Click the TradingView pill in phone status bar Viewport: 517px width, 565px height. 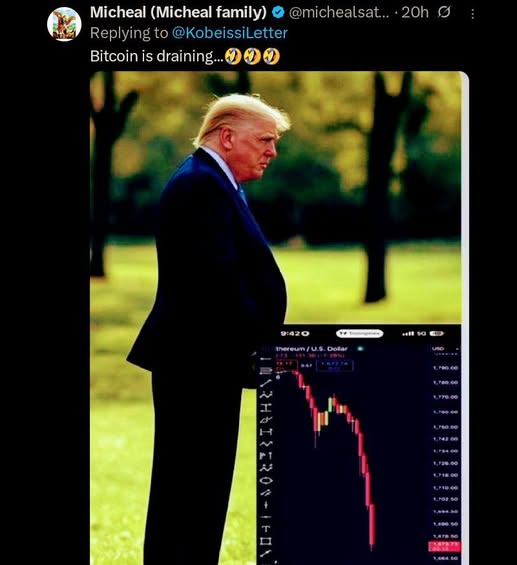tap(360, 333)
